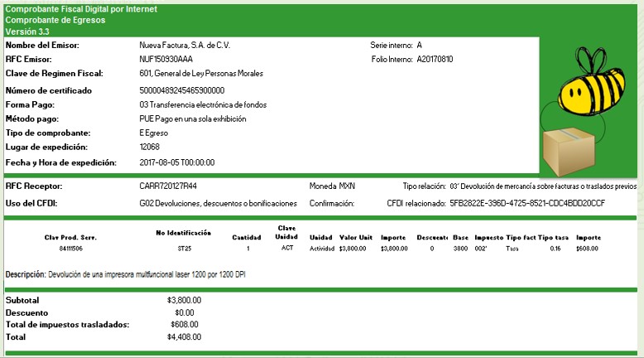Click the certificate number 50000489245465900000
Screen dimensions: 644x358
pos(182,90)
